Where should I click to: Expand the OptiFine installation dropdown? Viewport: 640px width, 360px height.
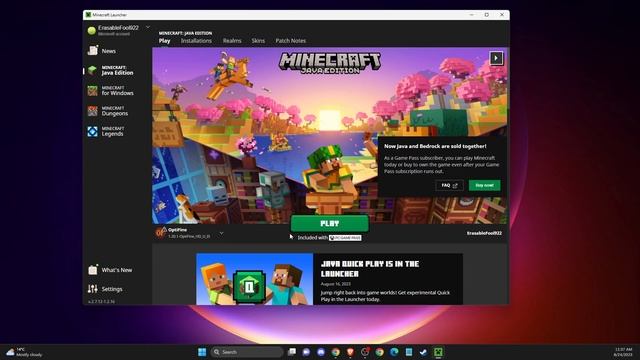221,233
